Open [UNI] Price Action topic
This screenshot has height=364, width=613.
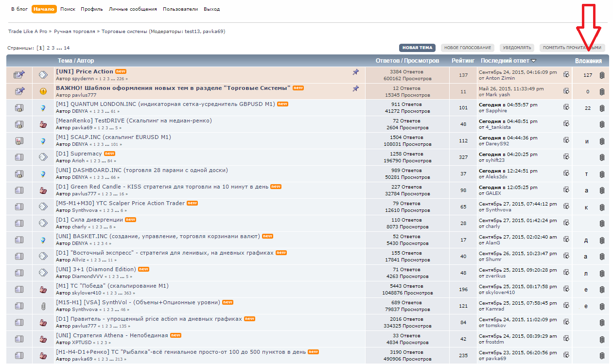[85, 71]
